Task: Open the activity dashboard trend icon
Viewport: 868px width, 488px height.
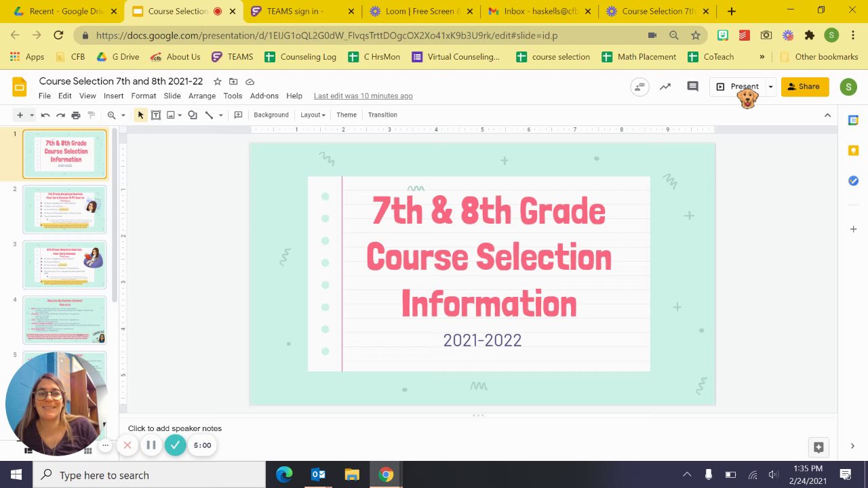Action: tap(665, 87)
